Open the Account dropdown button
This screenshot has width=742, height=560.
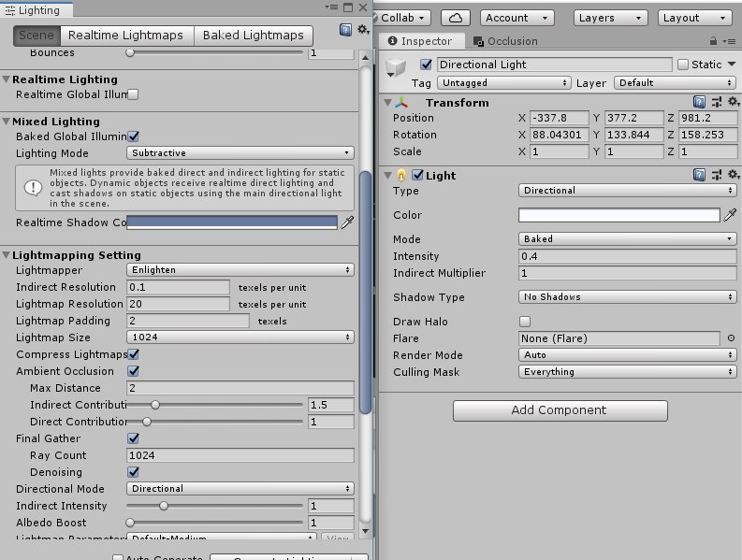516,18
